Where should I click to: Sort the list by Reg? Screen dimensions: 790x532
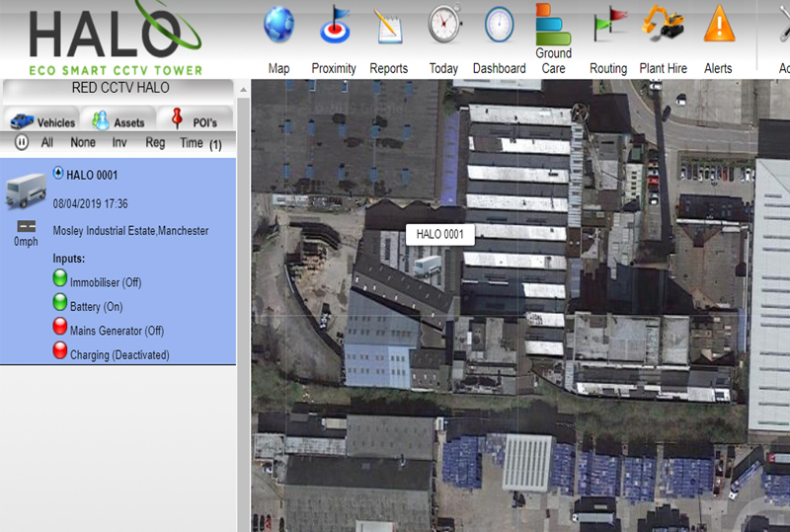(x=155, y=143)
